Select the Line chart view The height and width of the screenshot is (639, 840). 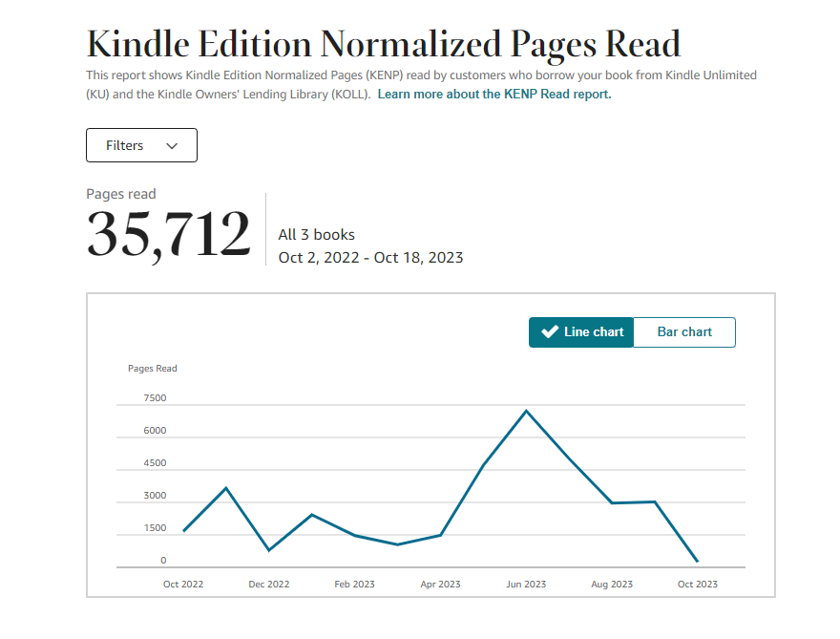click(581, 332)
